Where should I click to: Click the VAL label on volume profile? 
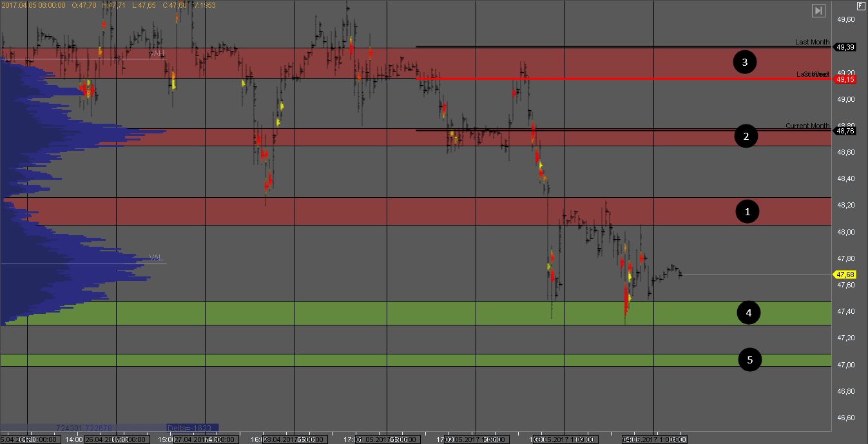click(155, 258)
